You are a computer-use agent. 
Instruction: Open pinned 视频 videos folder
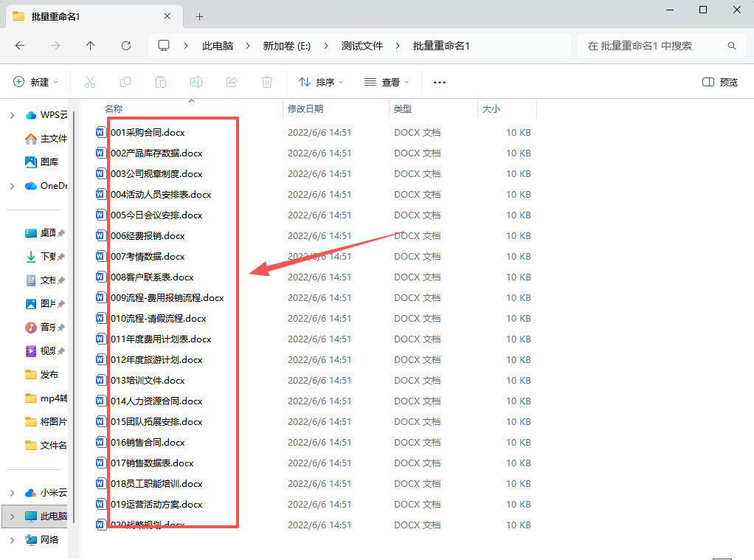pos(45,350)
